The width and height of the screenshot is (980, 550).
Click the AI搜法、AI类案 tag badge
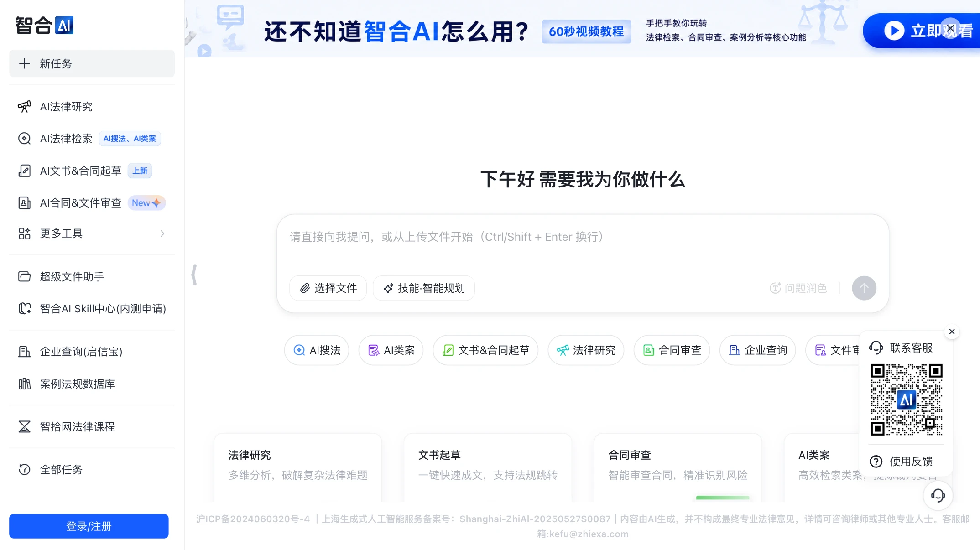coord(130,139)
